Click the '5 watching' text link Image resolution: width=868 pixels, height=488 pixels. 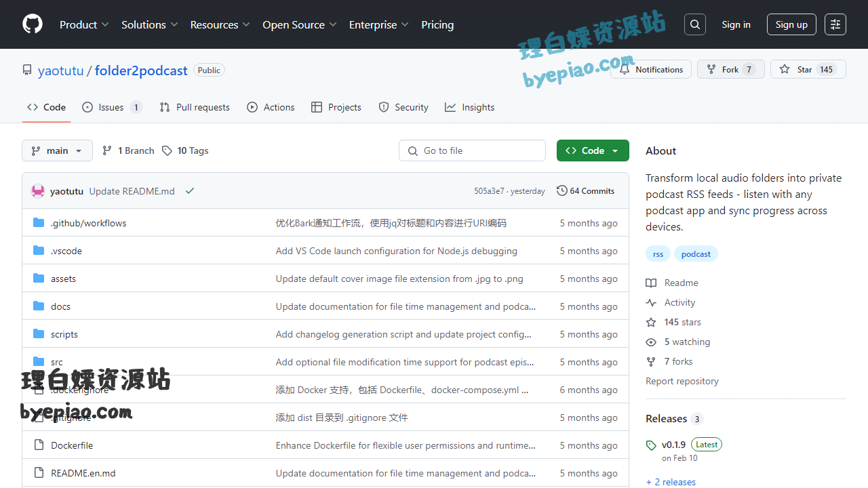click(687, 342)
